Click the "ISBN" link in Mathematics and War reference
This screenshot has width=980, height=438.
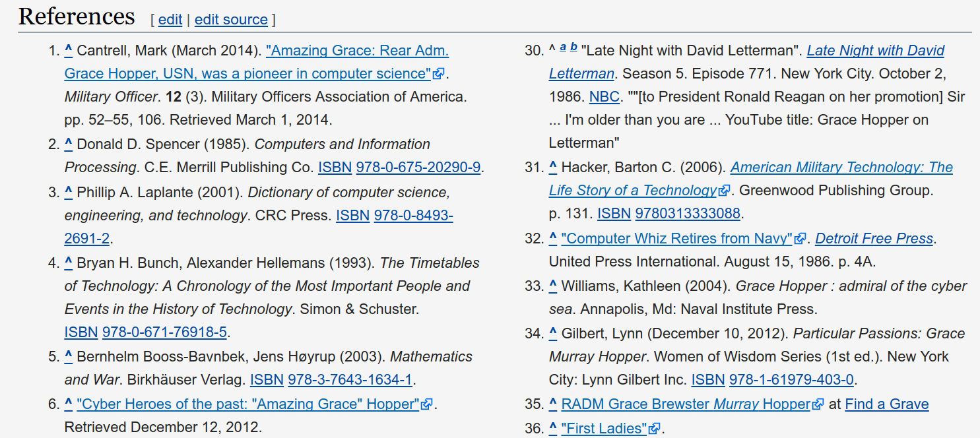pyautogui.click(x=267, y=380)
